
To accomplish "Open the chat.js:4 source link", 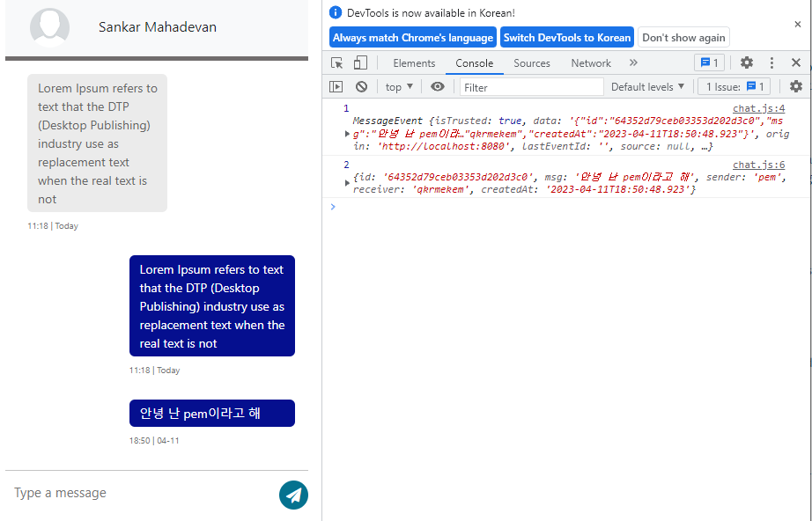I will (x=758, y=108).
